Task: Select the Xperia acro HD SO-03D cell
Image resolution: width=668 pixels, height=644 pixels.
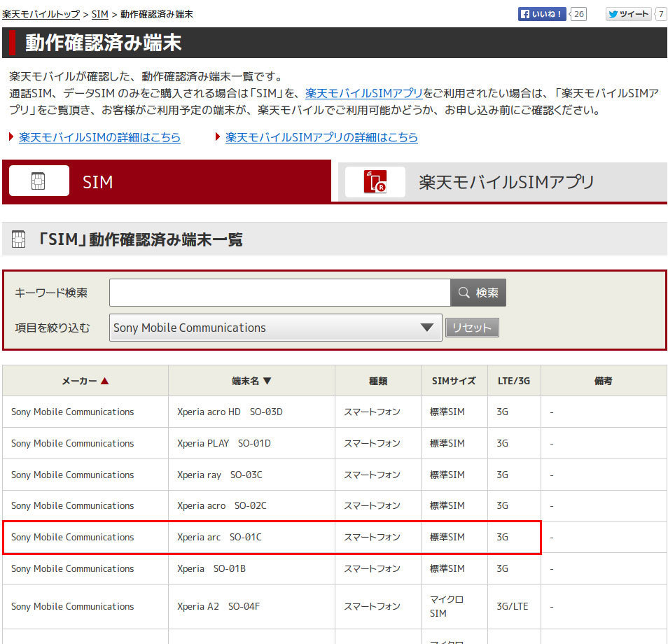Action: click(x=251, y=412)
